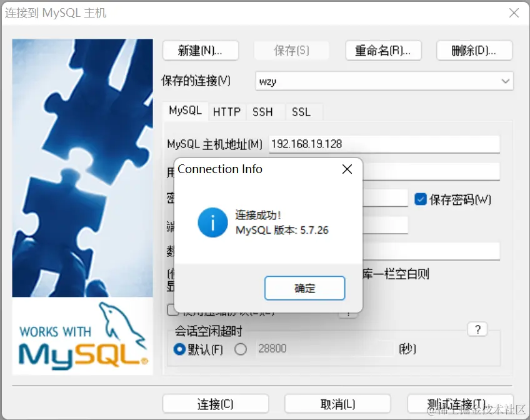This screenshot has height=420, width=530.
Task: Click the disabled 保存(S) button
Action: point(291,51)
